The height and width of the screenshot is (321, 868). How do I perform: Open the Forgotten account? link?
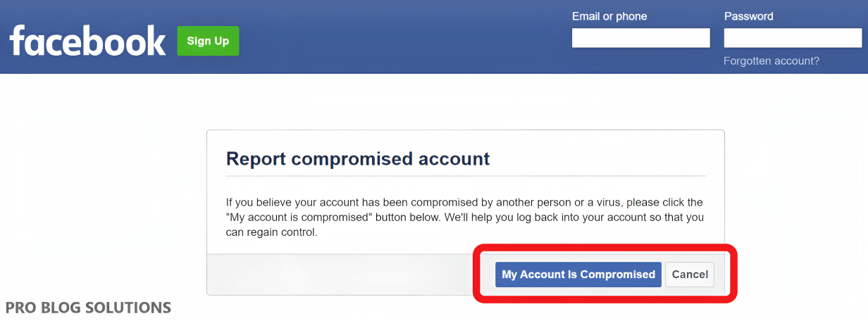pos(771,61)
